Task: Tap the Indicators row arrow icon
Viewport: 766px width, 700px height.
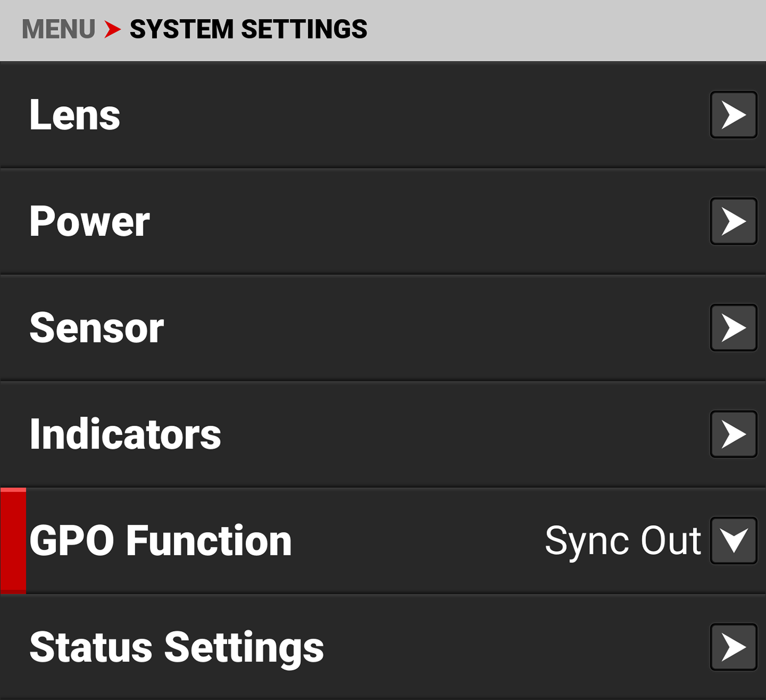Action: click(733, 434)
